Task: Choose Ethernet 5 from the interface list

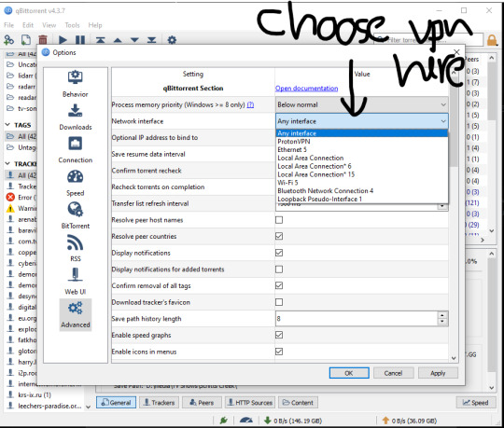Action: pos(361,149)
